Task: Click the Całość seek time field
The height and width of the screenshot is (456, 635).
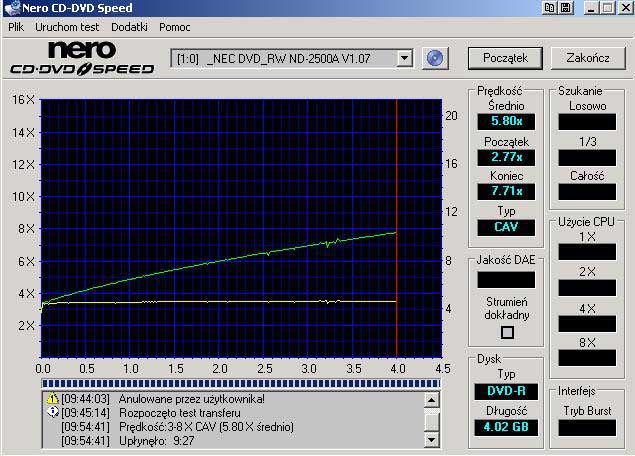Action: [587, 192]
